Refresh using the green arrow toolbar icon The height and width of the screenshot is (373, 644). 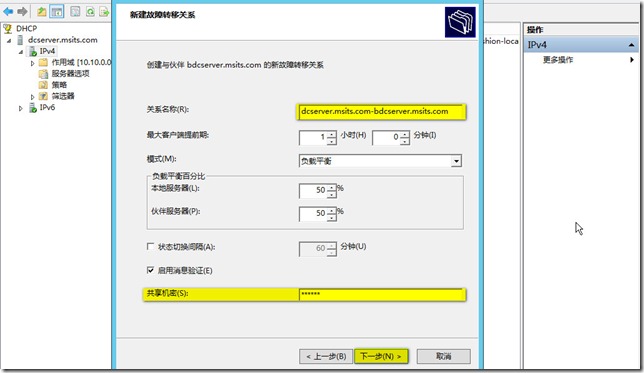pos(90,12)
